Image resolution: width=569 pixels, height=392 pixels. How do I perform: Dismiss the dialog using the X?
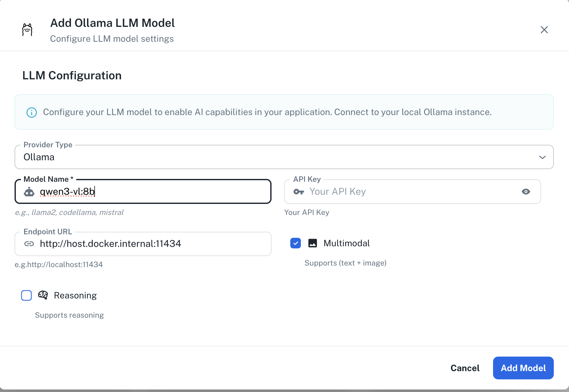[544, 29]
